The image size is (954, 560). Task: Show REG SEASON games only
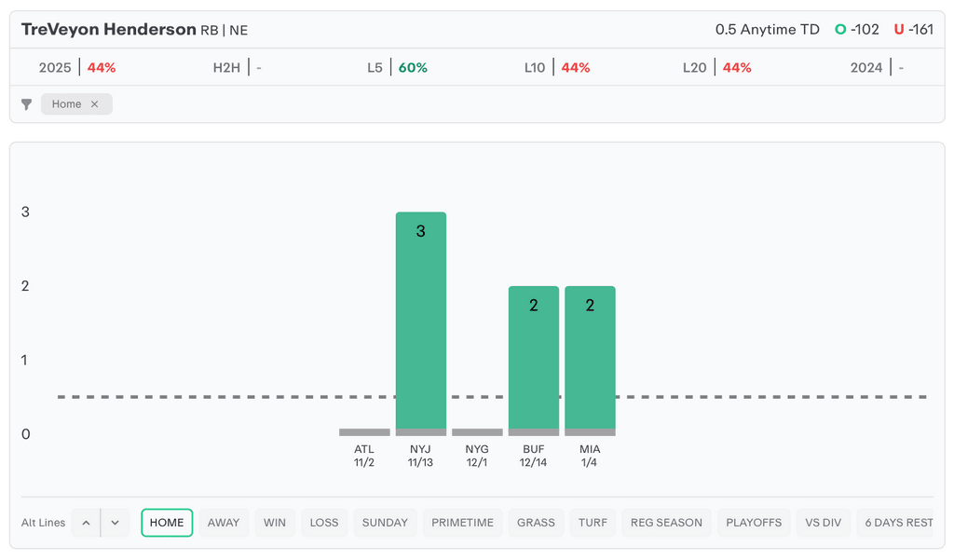point(666,523)
